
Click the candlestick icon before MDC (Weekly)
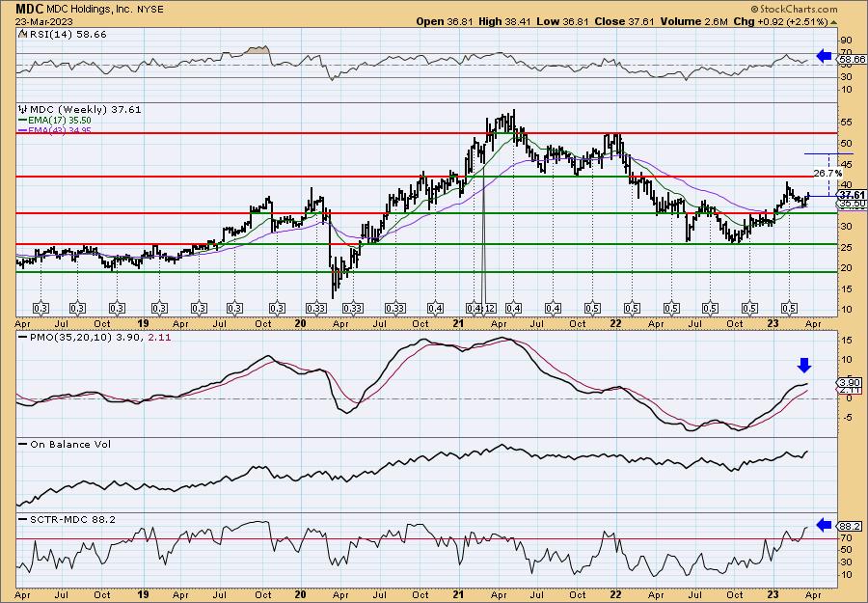(x=23, y=110)
